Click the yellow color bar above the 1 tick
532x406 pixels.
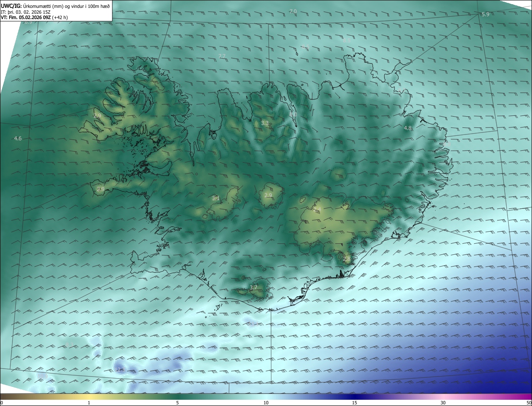click(89, 396)
